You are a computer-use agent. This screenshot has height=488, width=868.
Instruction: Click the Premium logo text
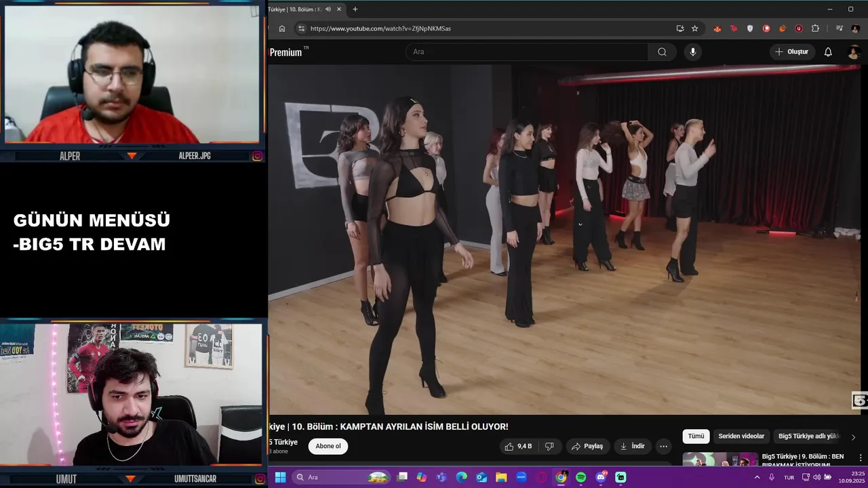click(286, 52)
